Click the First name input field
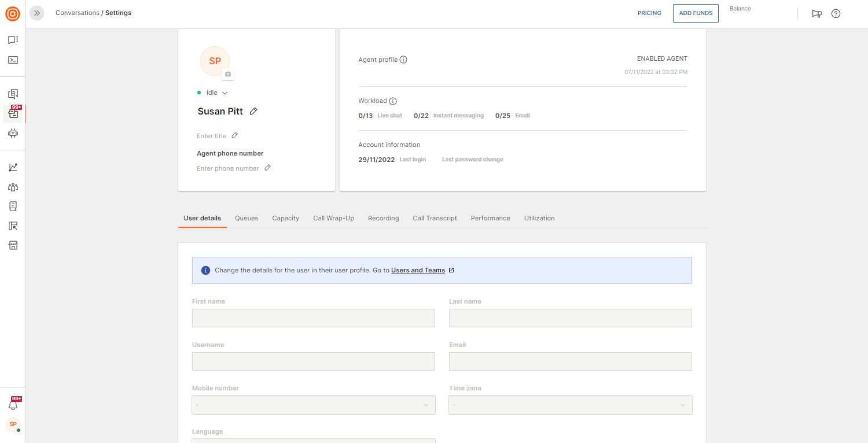Image resolution: width=868 pixels, height=443 pixels. point(313,318)
